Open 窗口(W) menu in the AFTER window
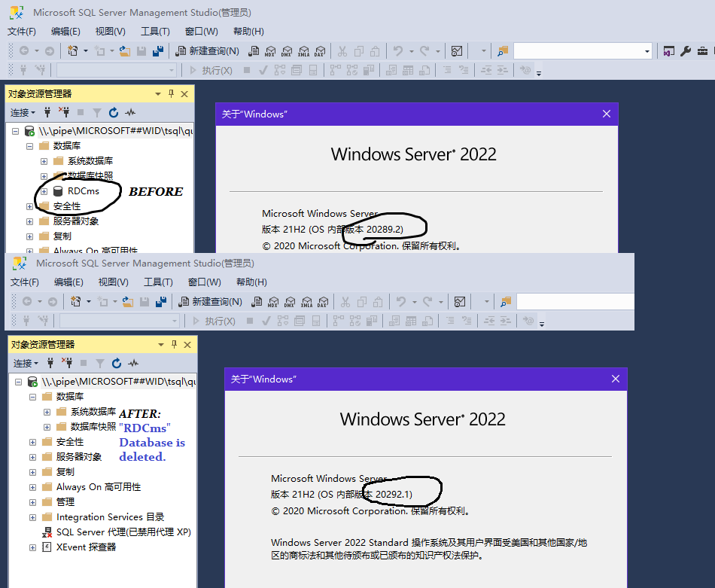This screenshot has width=715, height=588. pos(204,282)
